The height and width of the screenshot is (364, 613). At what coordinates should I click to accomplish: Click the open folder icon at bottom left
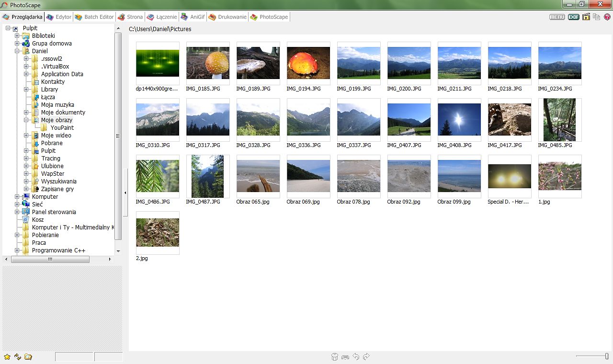[x=28, y=357]
